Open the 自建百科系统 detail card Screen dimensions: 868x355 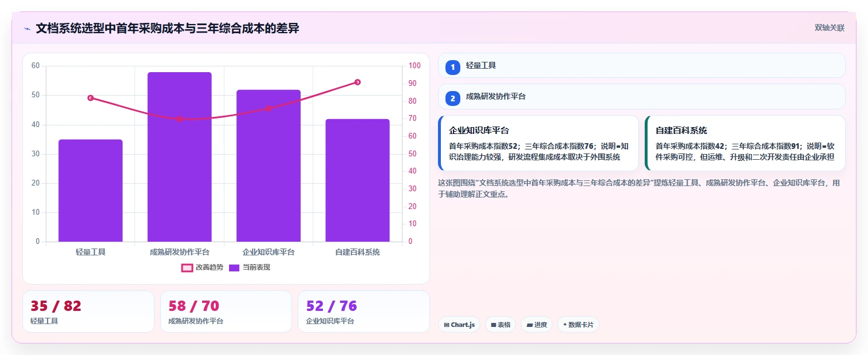745,143
